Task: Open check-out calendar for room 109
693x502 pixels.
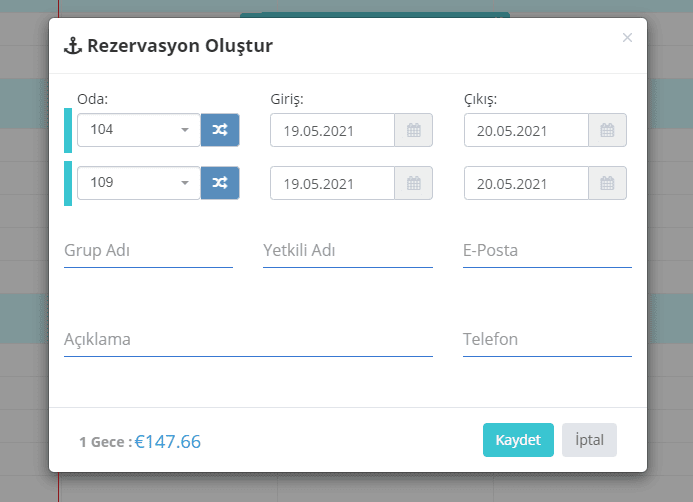Action: [607, 183]
